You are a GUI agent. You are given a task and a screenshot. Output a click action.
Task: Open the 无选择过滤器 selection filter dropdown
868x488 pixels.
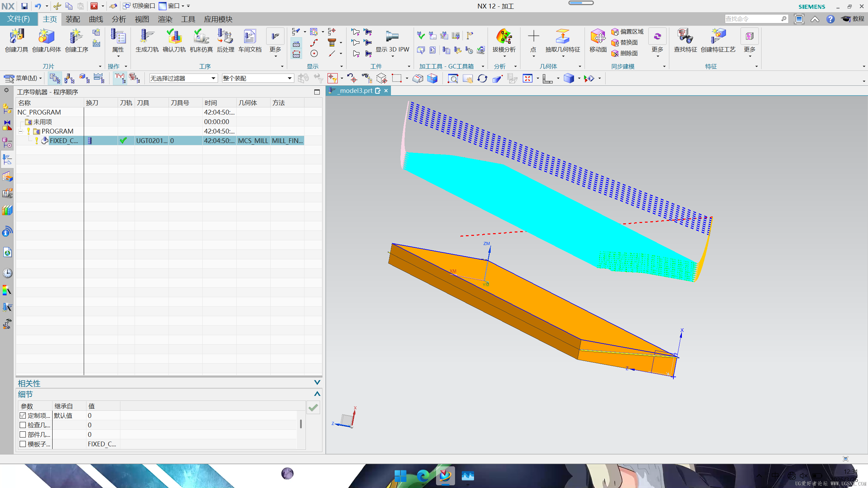pyautogui.click(x=213, y=78)
